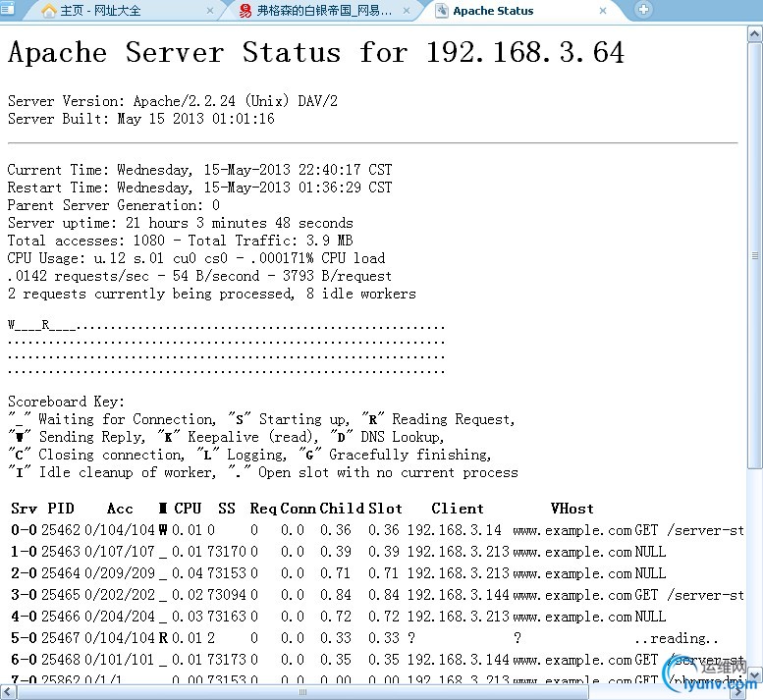Click the Client column header

click(458, 509)
